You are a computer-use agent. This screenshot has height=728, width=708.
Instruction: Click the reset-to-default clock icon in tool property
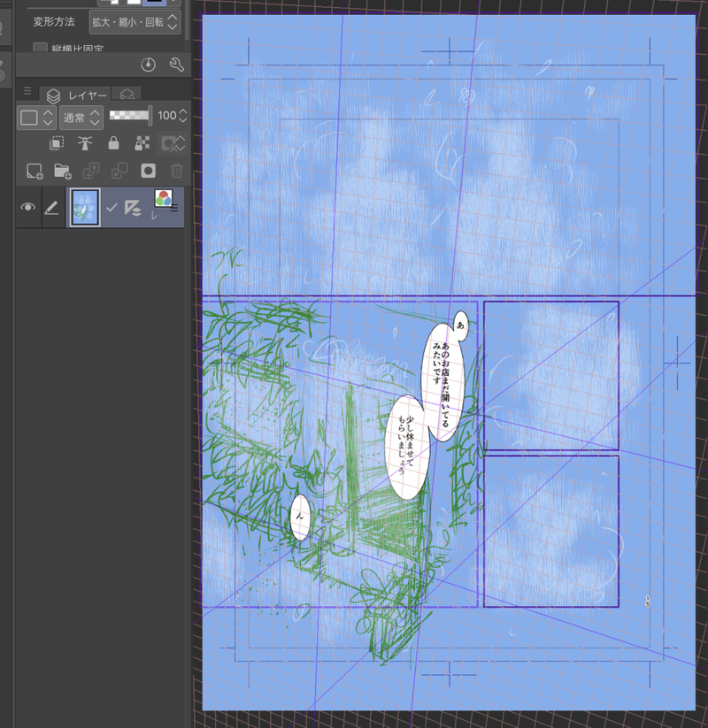tap(148, 65)
